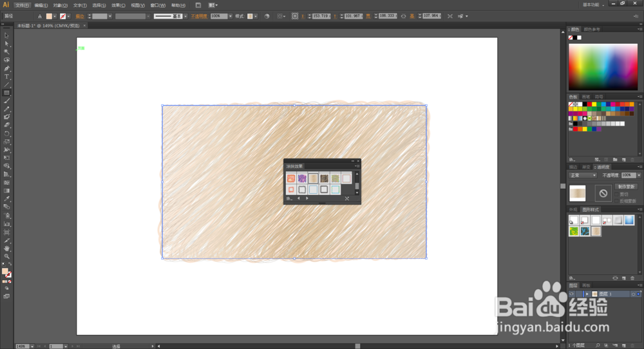The height and width of the screenshot is (349, 644).
Task: Open the 基本功能 workspace switcher
Action: pyautogui.click(x=594, y=5)
